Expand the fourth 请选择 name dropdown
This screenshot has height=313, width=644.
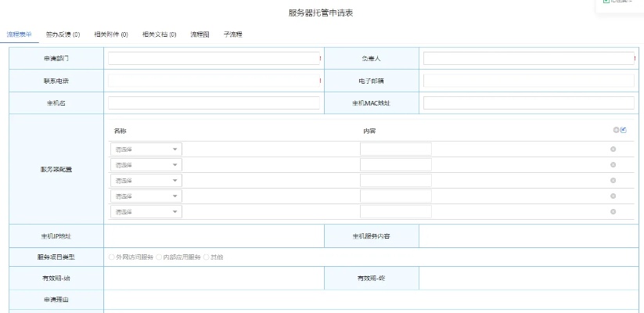[x=146, y=196]
